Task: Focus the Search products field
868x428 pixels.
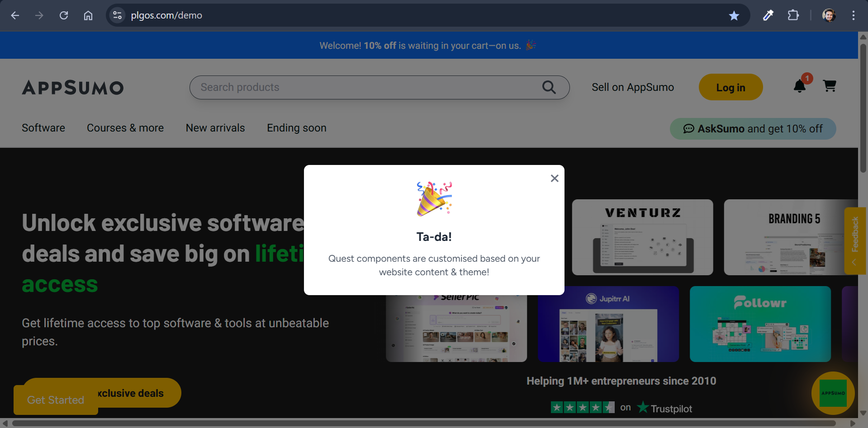Action: (x=379, y=87)
